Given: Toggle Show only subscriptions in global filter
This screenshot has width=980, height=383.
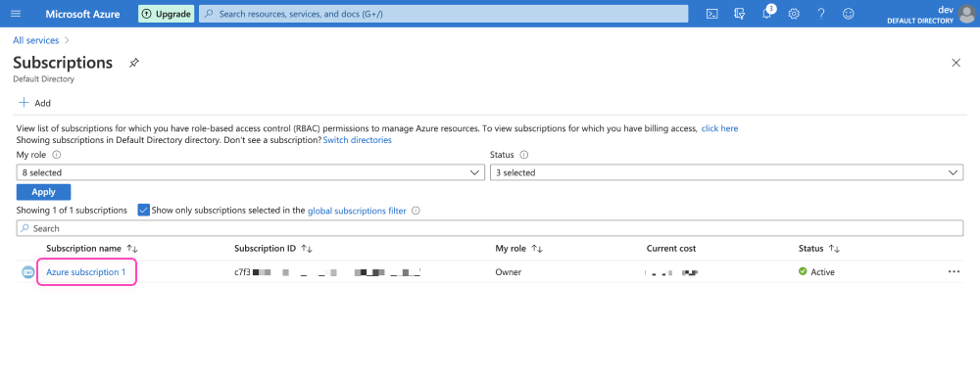Looking at the screenshot, I should 143,211.
